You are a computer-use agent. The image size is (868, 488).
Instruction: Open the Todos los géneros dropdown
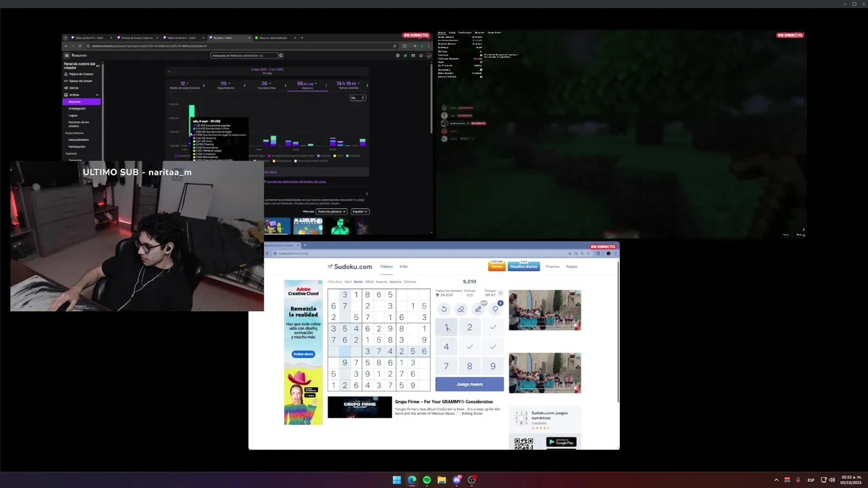coord(332,211)
